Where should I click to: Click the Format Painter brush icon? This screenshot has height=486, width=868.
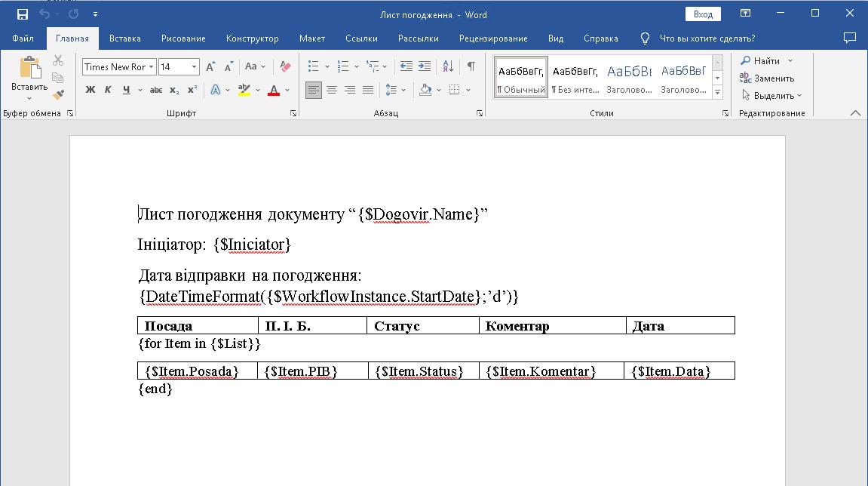tap(58, 94)
